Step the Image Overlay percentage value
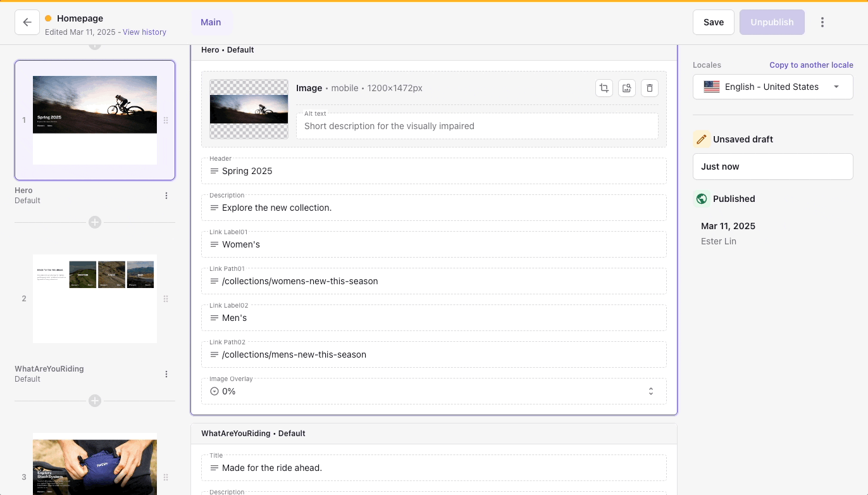 (650, 391)
